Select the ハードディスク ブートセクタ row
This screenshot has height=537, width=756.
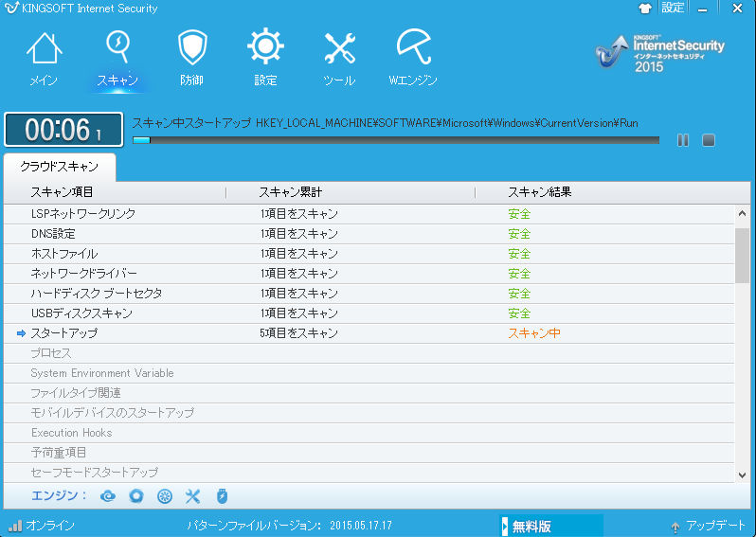click(369, 294)
